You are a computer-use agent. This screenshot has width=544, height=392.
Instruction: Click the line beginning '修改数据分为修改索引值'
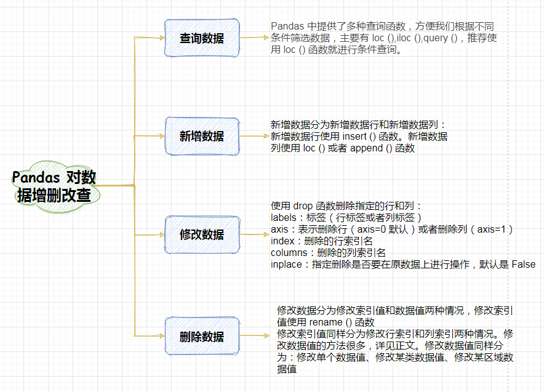395,311
